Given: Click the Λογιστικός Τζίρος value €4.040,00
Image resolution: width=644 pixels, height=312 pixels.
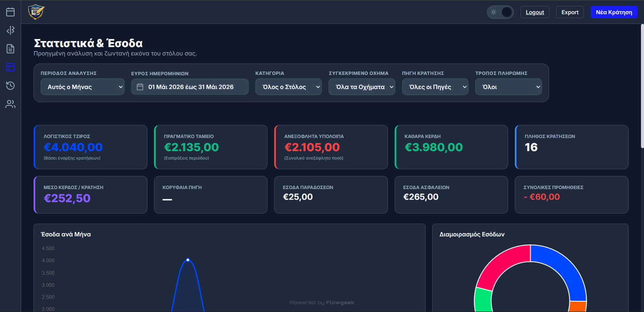Looking at the screenshot, I should point(73,147).
